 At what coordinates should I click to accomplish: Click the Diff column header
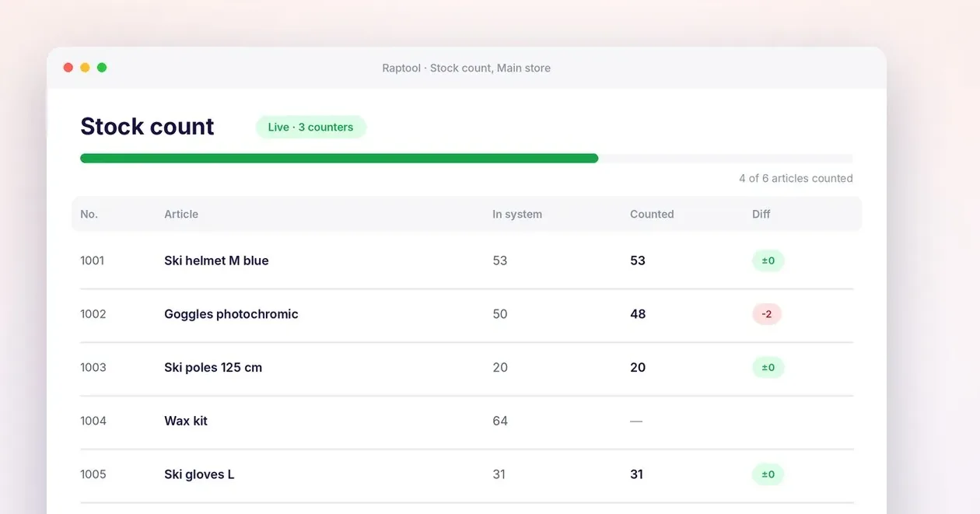coord(761,214)
